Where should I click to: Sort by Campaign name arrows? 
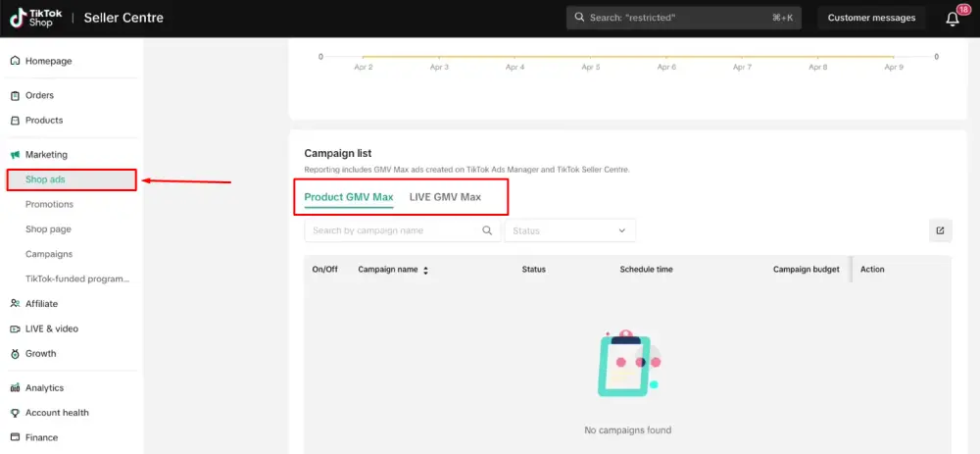click(425, 271)
